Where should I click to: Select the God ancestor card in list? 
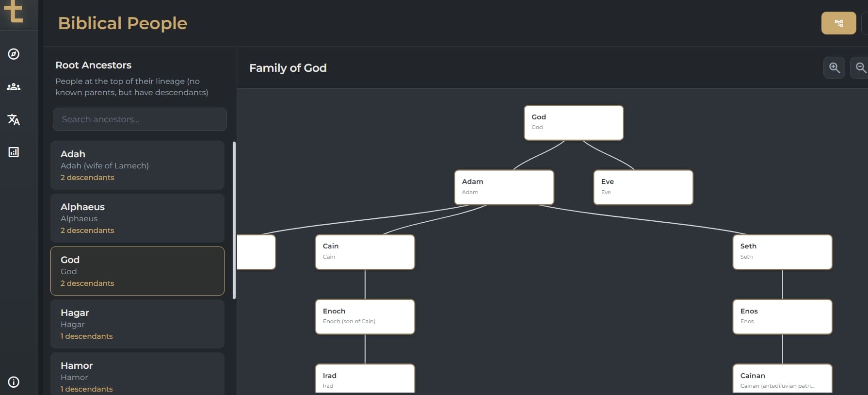point(137,271)
